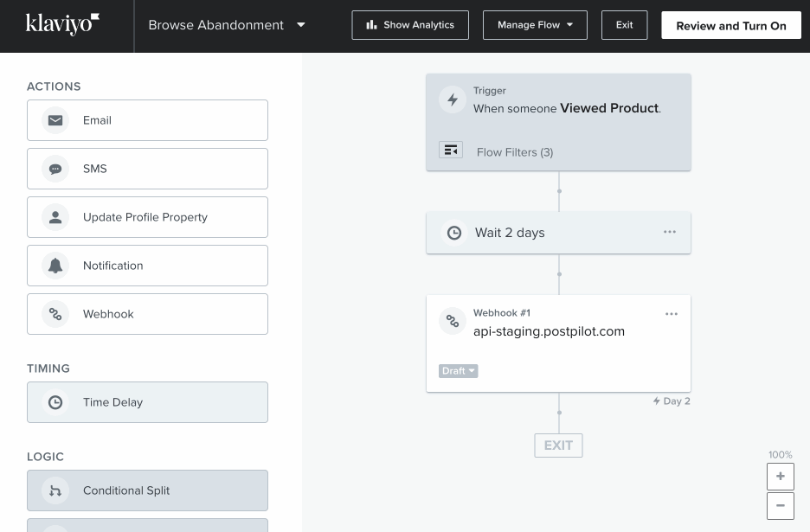Select the SMS action card
This screenshot has width=810, height=532.
pos(147,169)
